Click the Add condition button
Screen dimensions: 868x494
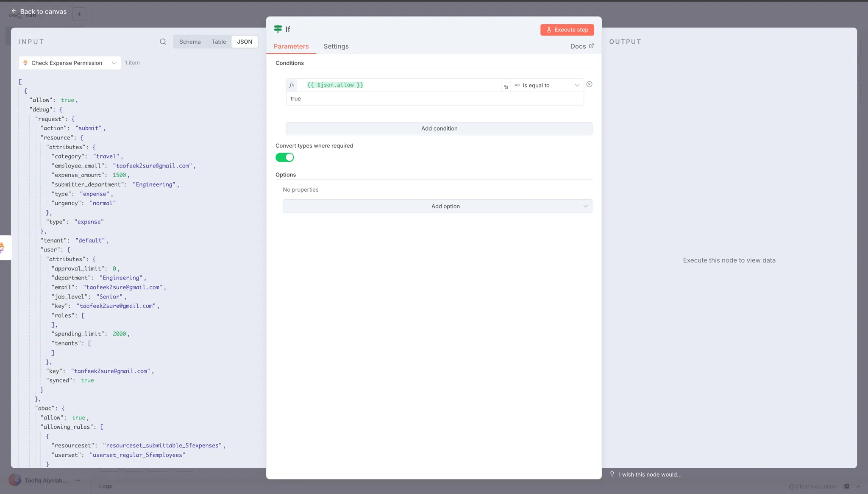coord(439,128)
